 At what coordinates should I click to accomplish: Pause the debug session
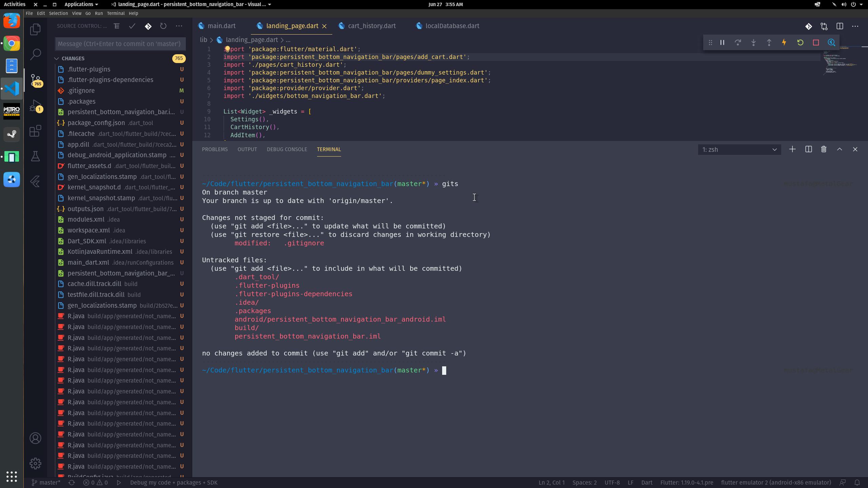coord(722,42)
